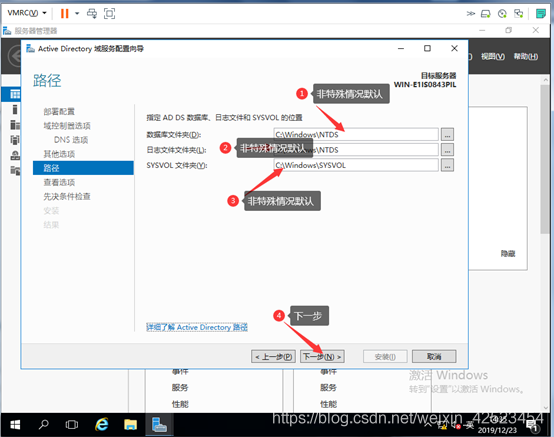Click the log files folder path input field
The height and width of the screenshot is (437, 554).
click(356, 150)
